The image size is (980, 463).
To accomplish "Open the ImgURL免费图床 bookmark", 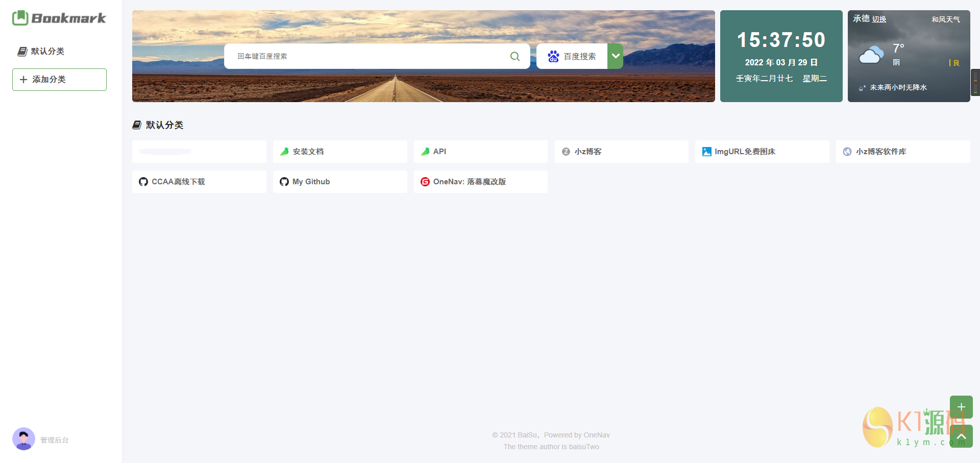I will [762, 152].
